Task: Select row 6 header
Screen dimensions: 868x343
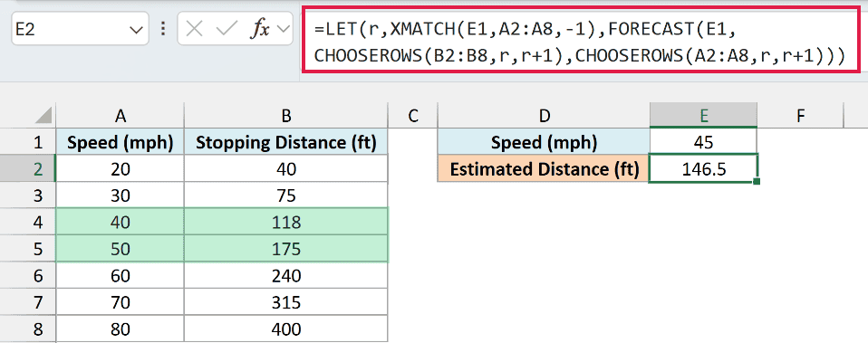Action: click(x=28, y=275)
